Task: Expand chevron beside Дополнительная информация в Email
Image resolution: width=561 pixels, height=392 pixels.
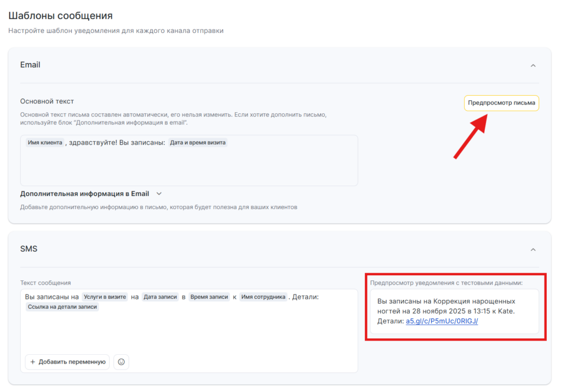Action: (x=159, y=194)
